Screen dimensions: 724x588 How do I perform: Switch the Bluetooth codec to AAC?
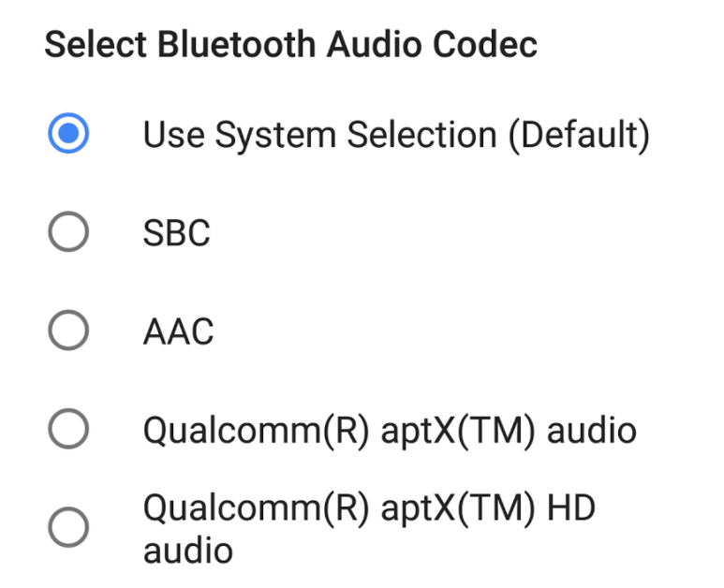[x=68, y=331]
